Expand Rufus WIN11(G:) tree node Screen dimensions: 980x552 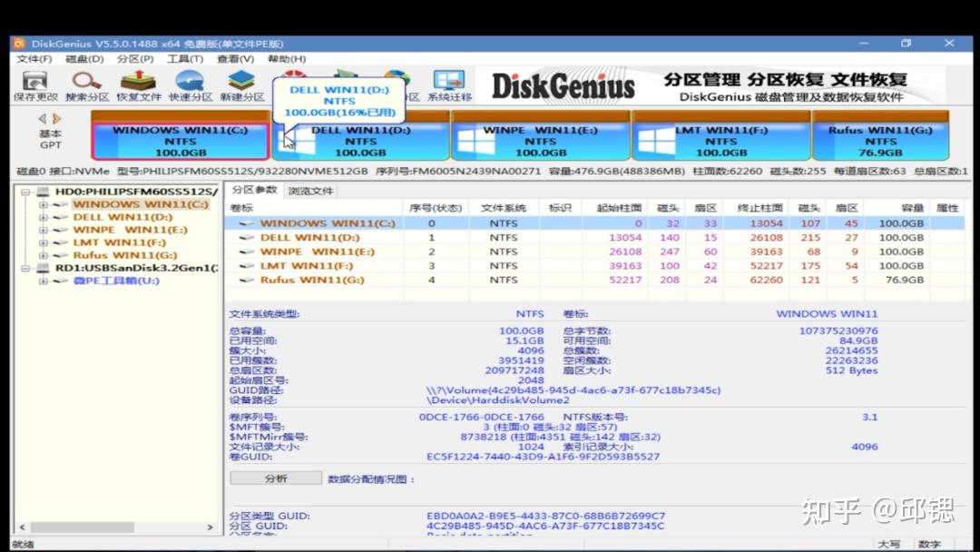[x=44, y=255]
